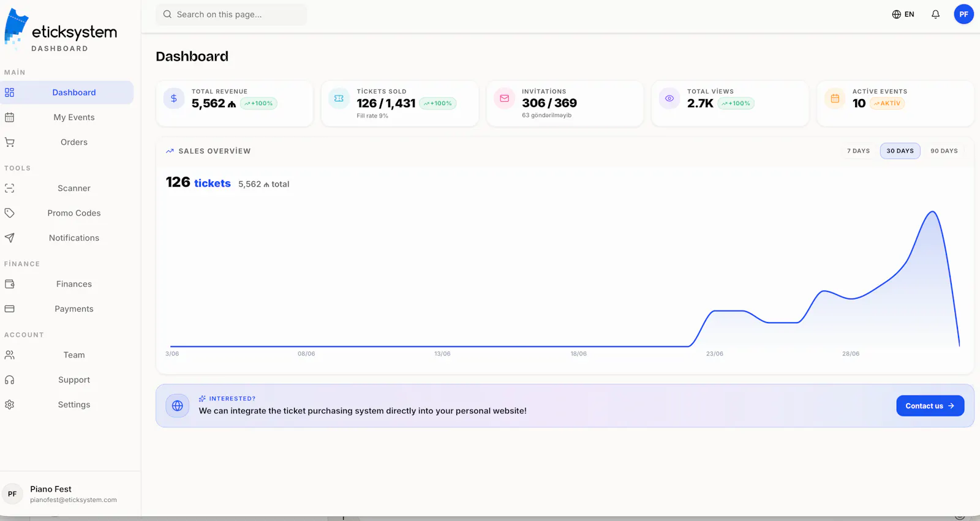Click the Settings gear icon

[9, 405]
